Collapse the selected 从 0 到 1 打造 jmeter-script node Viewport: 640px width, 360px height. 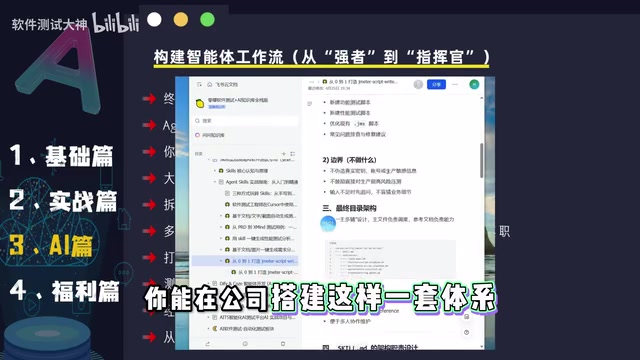(x=222, y=261)
